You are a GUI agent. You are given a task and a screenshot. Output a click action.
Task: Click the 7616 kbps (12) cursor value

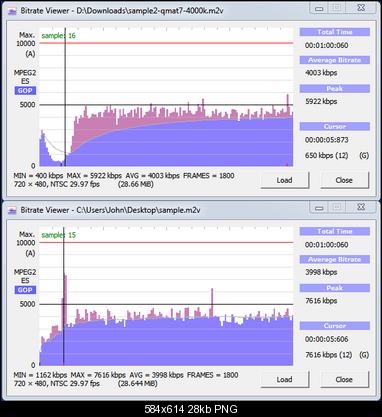pos(328,355)
